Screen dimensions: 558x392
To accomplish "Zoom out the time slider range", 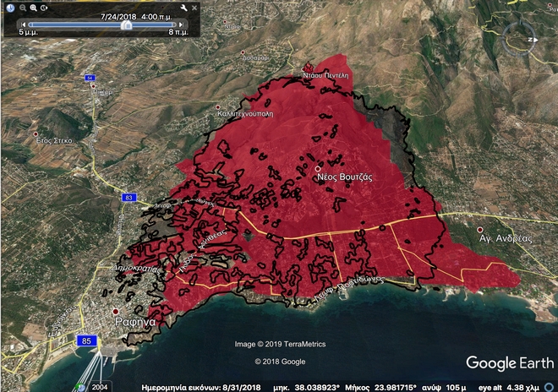I will pos(23,8).
